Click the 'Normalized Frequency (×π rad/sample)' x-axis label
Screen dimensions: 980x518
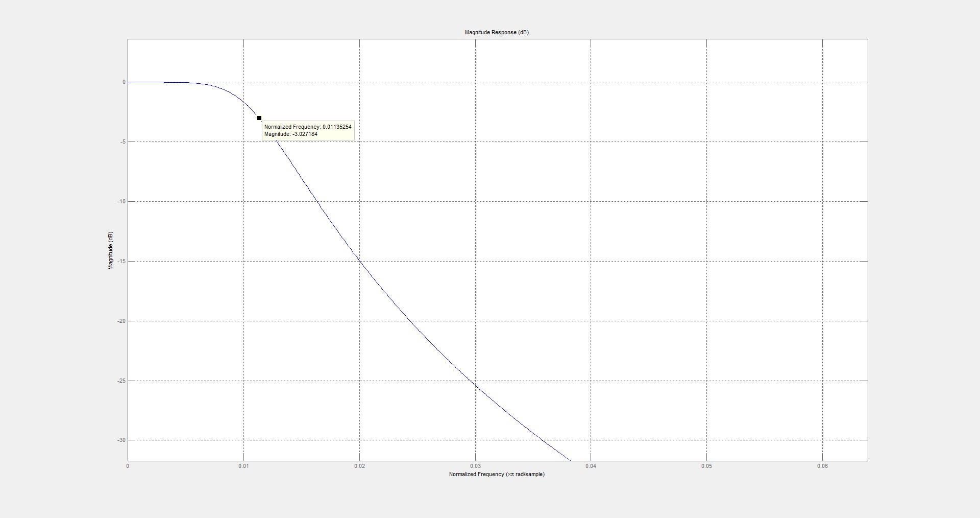point(497,475)
